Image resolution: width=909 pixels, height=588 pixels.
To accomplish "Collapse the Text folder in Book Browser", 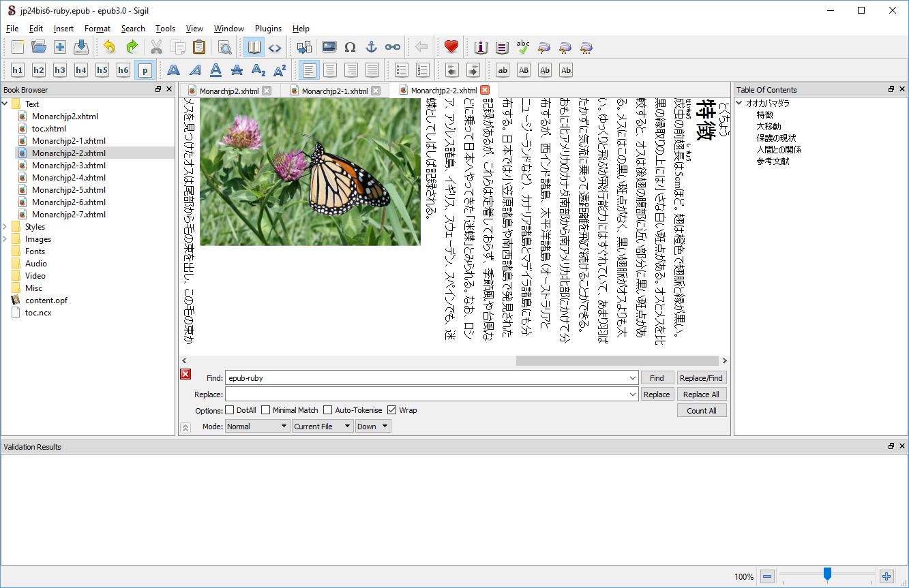I will pyautogui.click(x=5, y=104).
